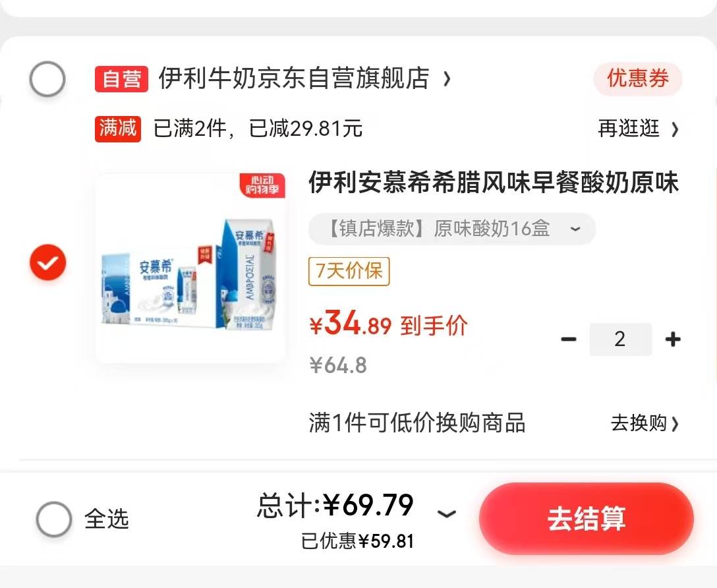Viewport: 717px width, 588px height.
Task: Click the 满减 discount tag icon
Action: click(118, 129)
